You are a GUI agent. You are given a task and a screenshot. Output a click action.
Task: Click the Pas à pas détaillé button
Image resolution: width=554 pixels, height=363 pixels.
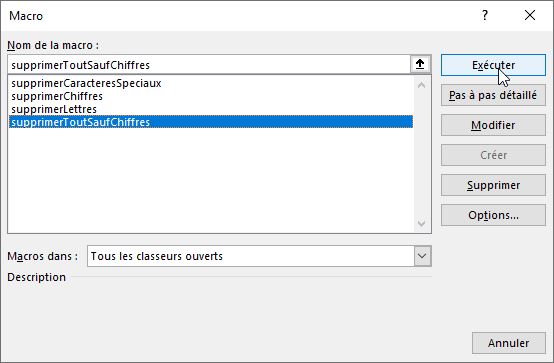(x=493, y=95)
